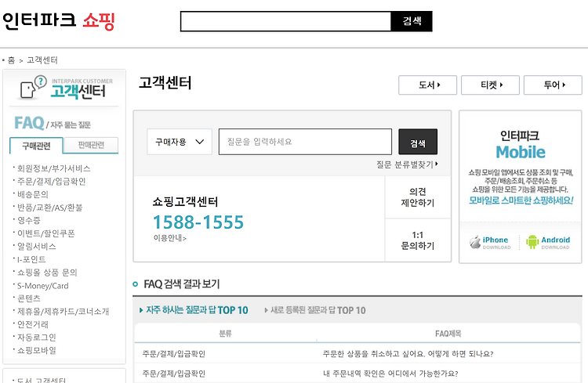Open 자동로그인 FAQ category

(x=36, y=338)
